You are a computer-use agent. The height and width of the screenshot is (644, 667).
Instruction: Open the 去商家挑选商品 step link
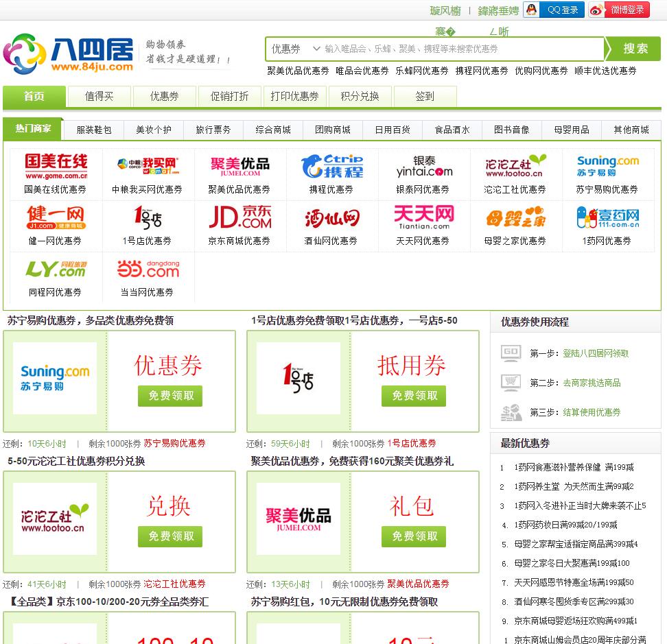pos(592,383)
